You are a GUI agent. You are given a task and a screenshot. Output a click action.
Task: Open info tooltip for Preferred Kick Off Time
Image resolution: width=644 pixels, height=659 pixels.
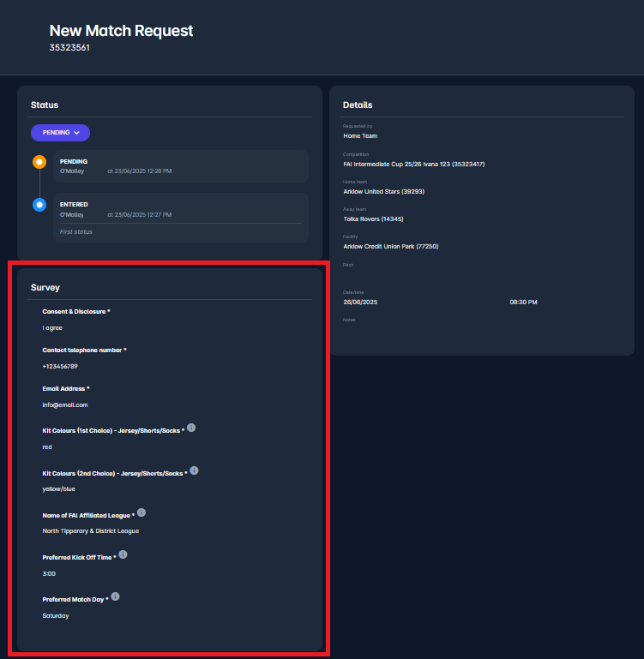(123, 554)
